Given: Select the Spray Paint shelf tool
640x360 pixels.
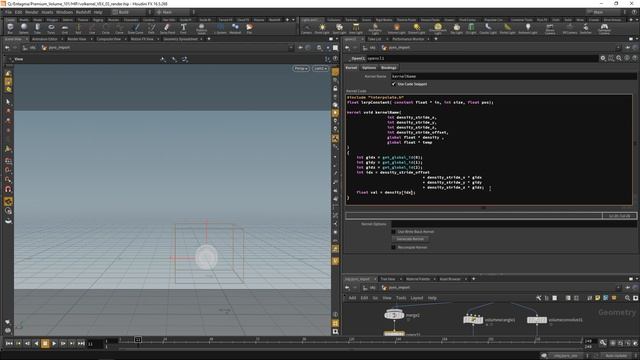Looking at the screenshot, I should click(167, 29).
